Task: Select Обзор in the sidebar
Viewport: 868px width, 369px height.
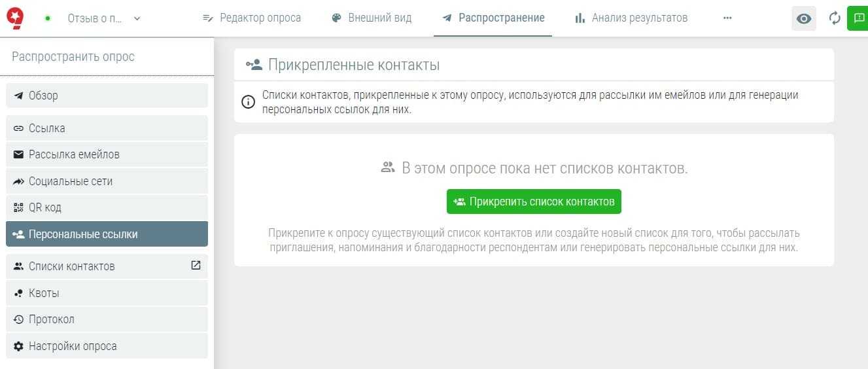Action: pyautogui.click(x=107, y=96)
